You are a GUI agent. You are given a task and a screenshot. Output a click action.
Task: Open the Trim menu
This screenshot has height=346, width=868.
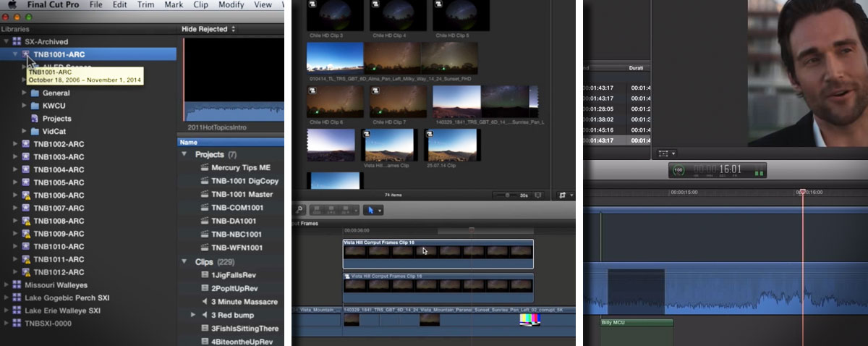[145, 5]
